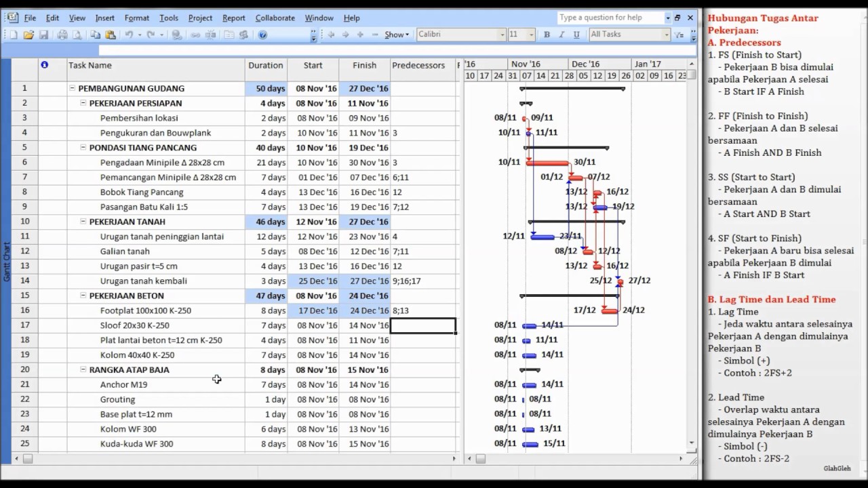Collapse the PEKERJAAN BETON summary task
Screen dimensions: 868x488
[83, 296]
